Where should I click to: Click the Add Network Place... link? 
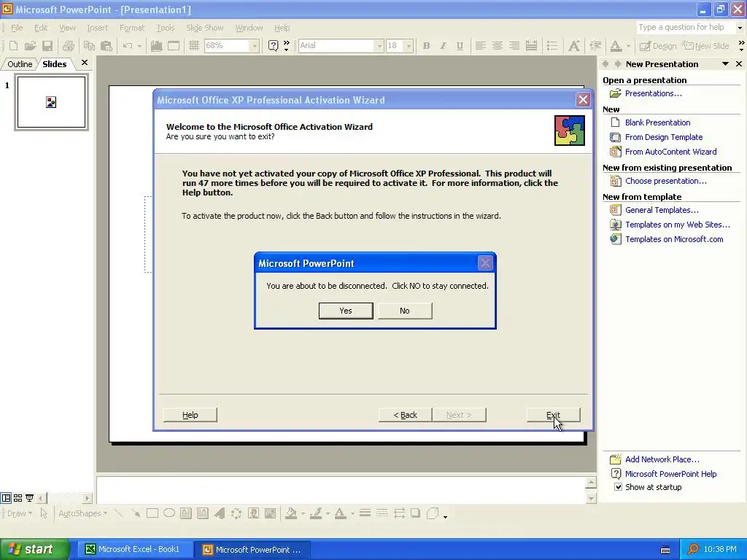662,459
